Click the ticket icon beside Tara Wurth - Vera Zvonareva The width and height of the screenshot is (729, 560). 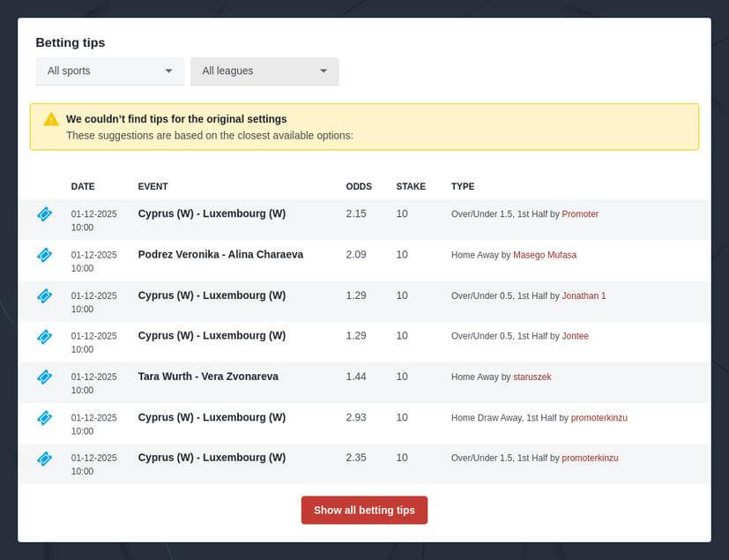pyautogui.click(x=44, y=377)
